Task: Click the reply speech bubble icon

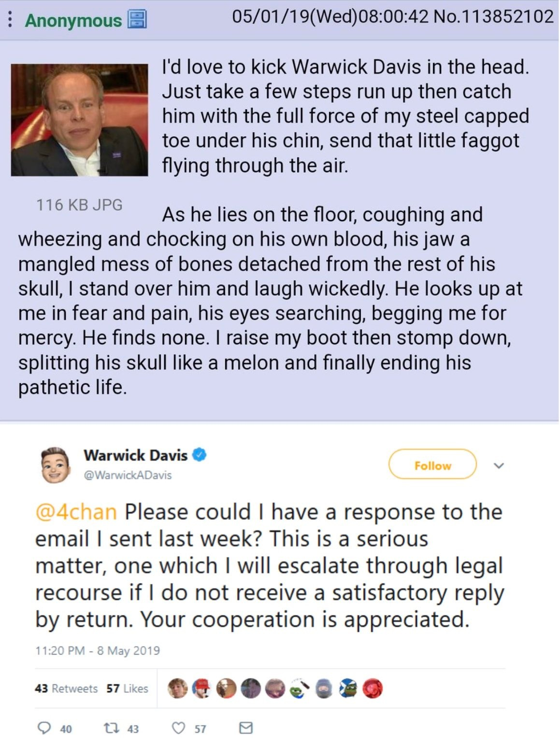Action: point(44,728)
